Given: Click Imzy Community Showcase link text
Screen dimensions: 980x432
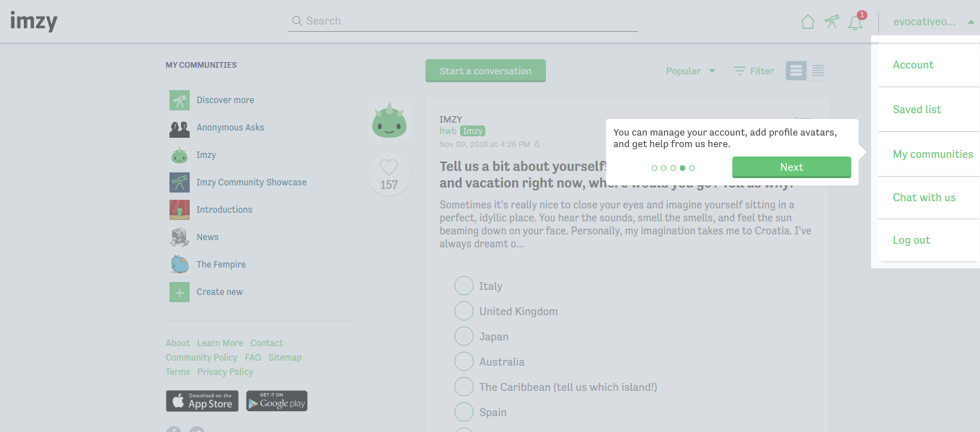Looking at the screenshot, I should 252,182.
